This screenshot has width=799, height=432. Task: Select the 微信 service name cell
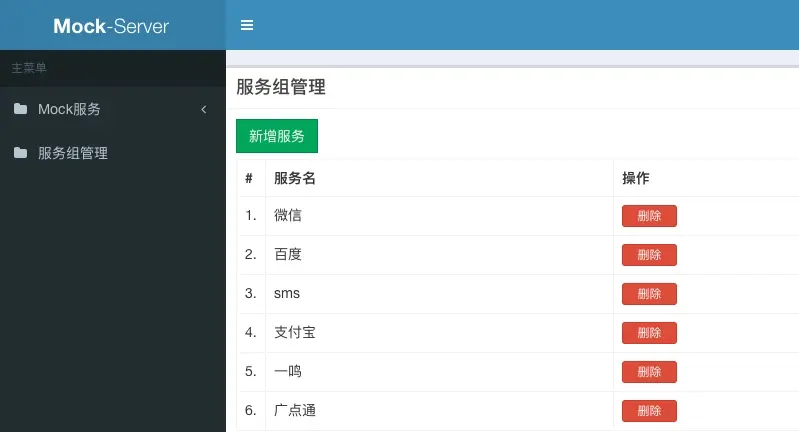[439, 216]
